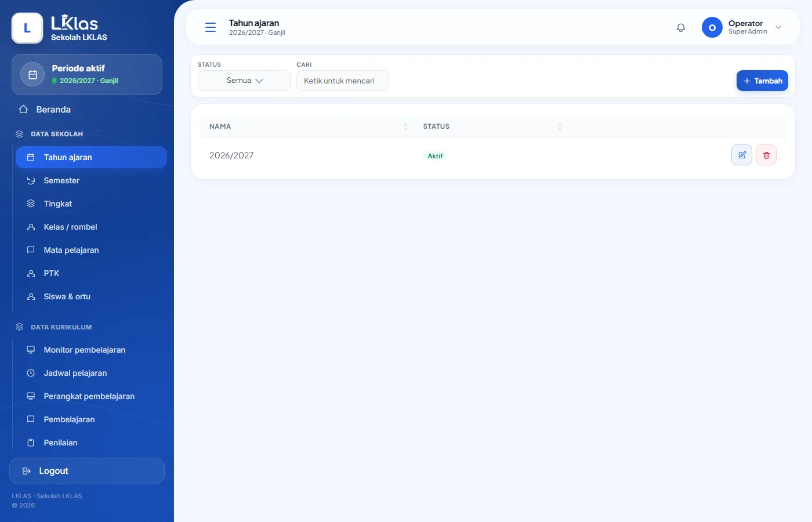Click the Periode aktif card
812x522 pixels.
point(87,74)
